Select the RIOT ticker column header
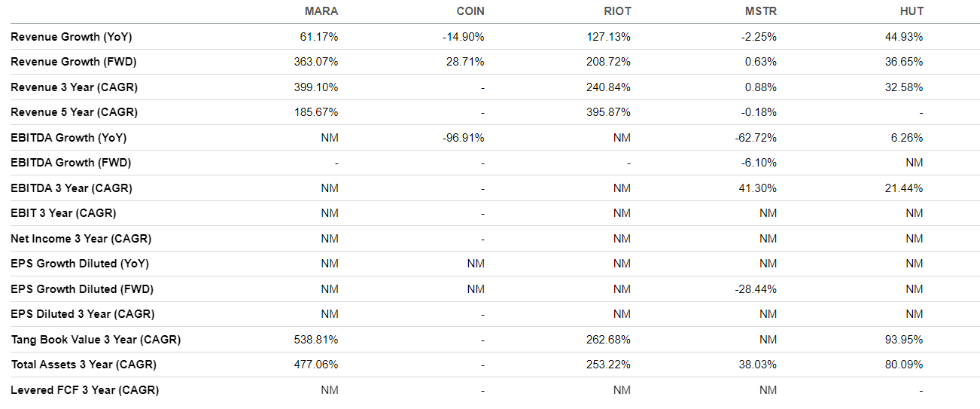Image resolution: width=980 pixels, height=409 pixels. tap(616, 11)
